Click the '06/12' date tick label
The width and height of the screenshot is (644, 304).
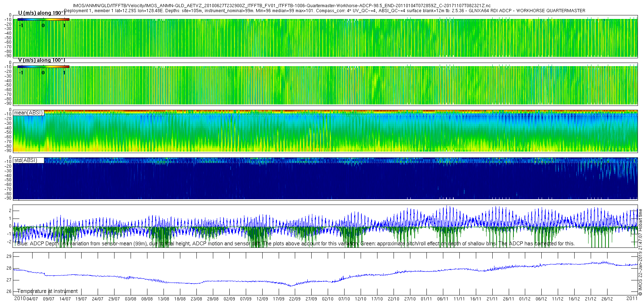coord(541,299)
